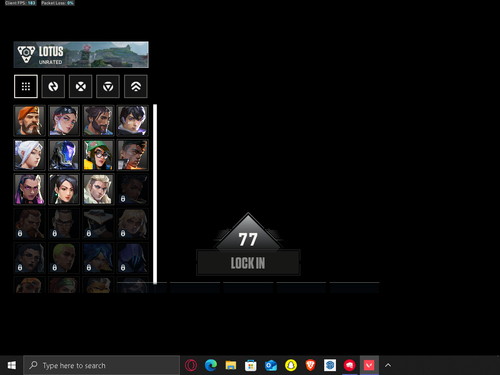Show all agents with grid filter
Screen dimensions: 500x375
click(26, 86)
